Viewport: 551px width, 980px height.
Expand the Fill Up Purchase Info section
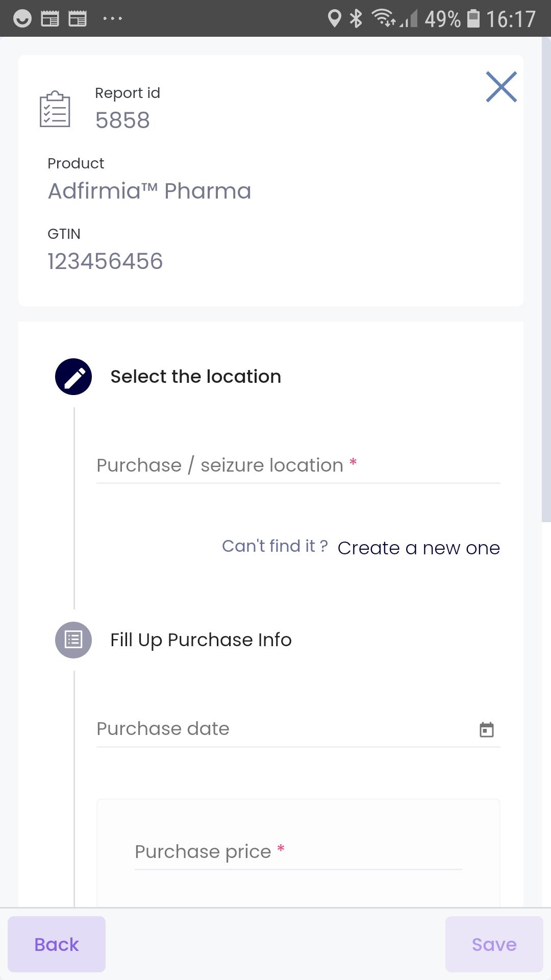coord(201,640)
